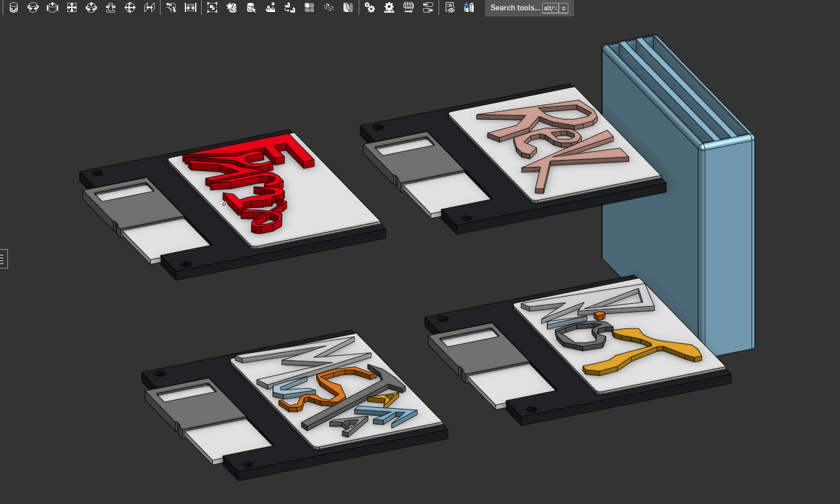Open the Gear relation tool
Screen dimensions: 840x504
coord(370,7)
